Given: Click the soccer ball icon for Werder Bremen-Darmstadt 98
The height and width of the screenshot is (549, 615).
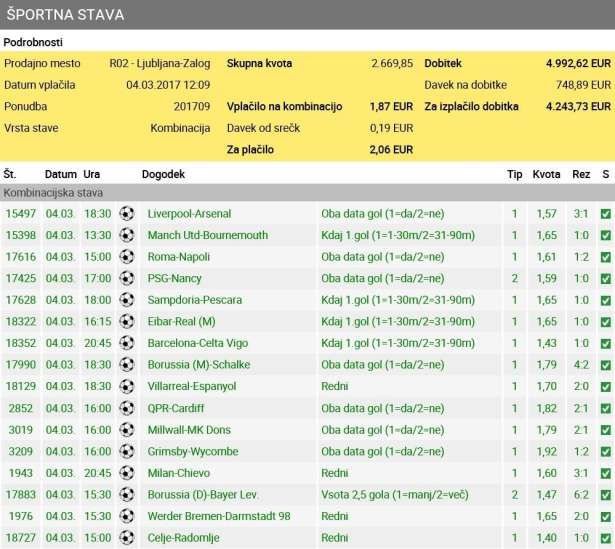Looking at the screenshot, I should click(127, 516).
